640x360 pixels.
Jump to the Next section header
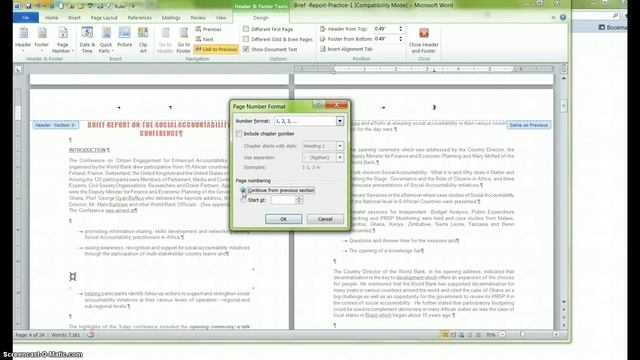point(204,39)
